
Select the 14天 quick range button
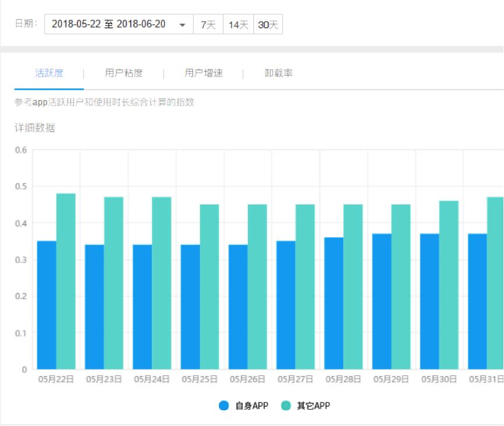238,25
